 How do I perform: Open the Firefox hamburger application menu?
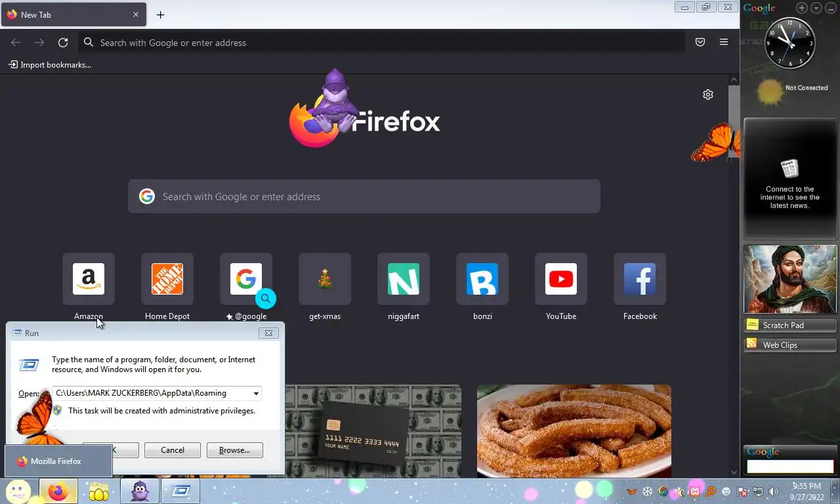click(724, 43)
